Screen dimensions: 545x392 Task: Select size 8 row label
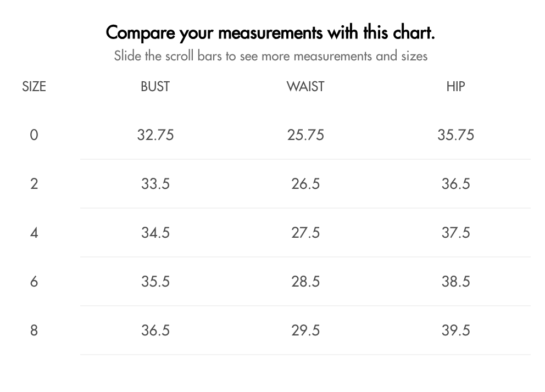coord(34,331)
